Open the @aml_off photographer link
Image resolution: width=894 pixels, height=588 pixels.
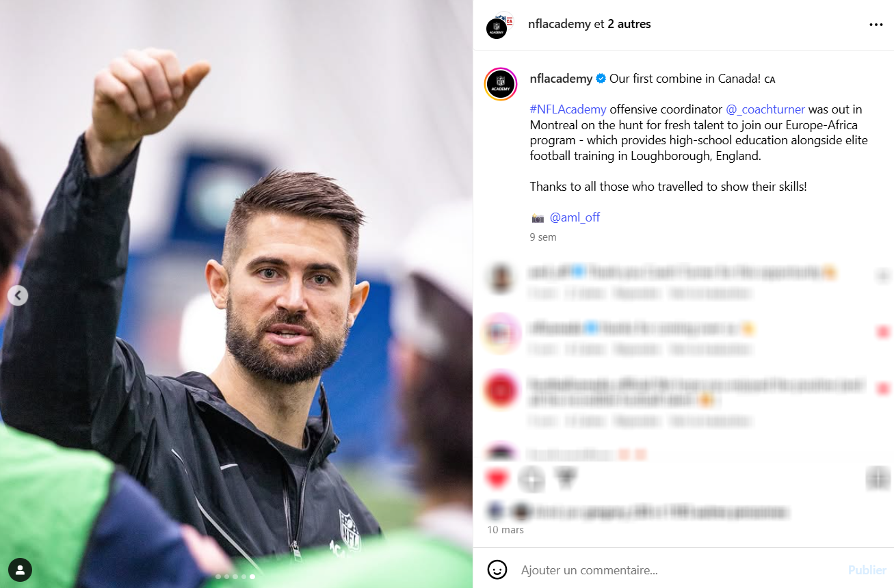575,217
